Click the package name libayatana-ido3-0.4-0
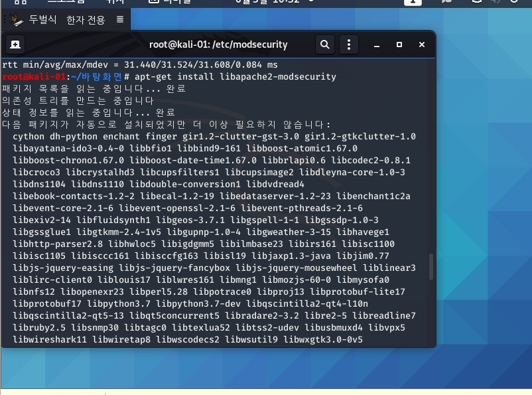Viewport: 532px width, 395px height. (x=68, y=149)
